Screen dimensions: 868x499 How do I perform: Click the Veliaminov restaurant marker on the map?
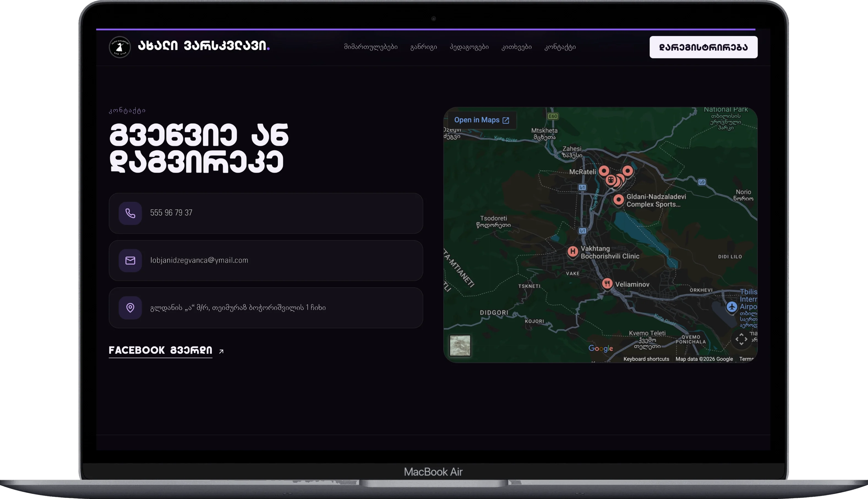tap(607, 284)
